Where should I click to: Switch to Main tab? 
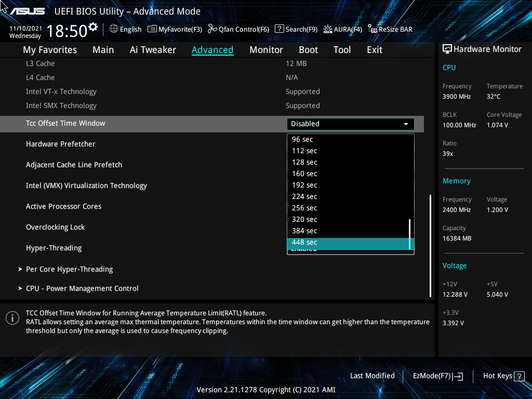103,50
